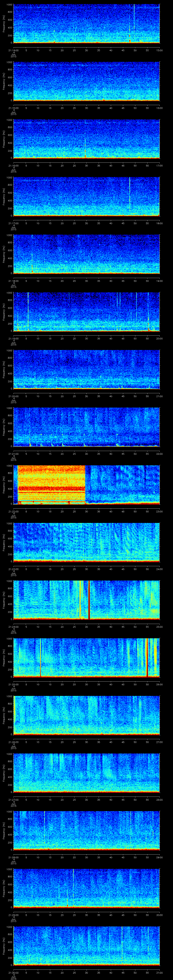The image size is (173, 980).
Task: Click "Frequency (Hz)" axis label of the 21:14:00 panel
Action: click(4, 24)
